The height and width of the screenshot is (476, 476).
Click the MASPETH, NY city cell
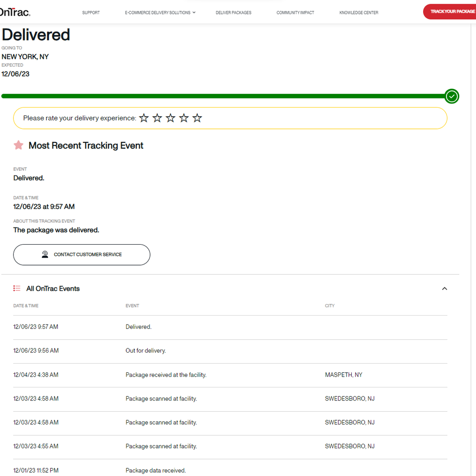pos(344,375)
